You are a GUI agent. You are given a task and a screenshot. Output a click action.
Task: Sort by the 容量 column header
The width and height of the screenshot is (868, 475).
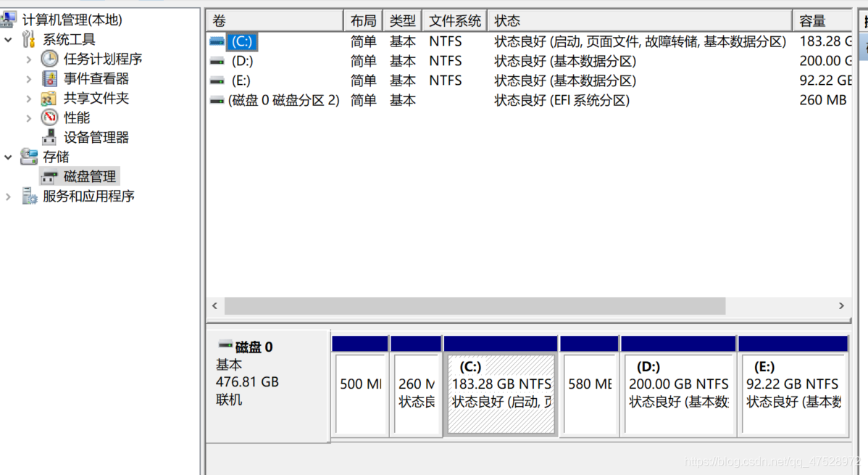tap(822, 21)
